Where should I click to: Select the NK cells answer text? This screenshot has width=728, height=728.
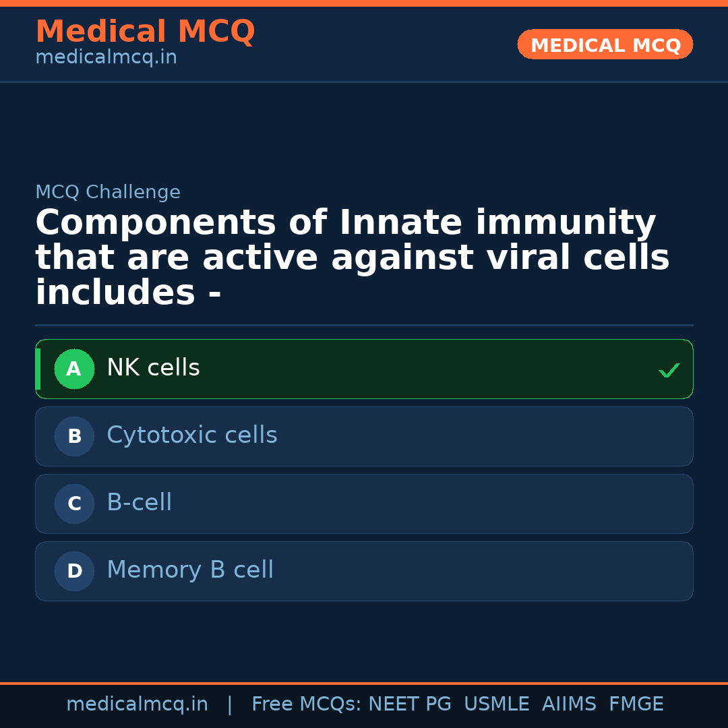click(153, 368)
